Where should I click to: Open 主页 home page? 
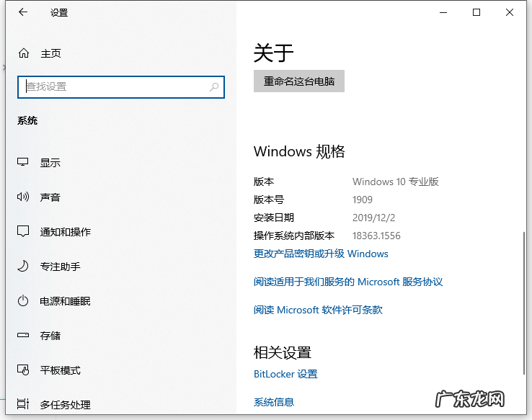coord(50,53)
